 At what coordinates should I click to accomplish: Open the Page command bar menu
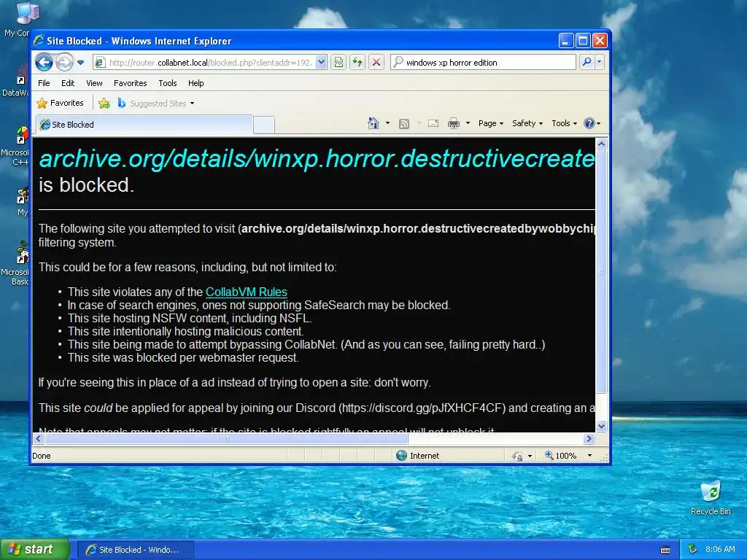pos(491,123)
